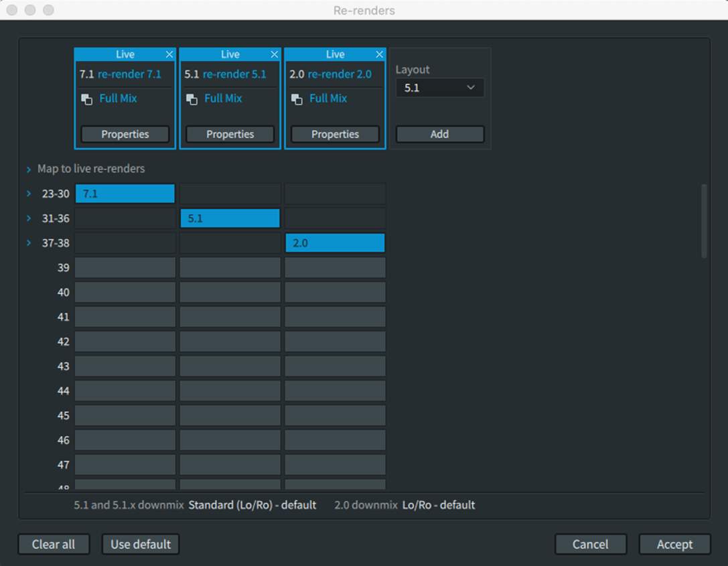Toggle the 5.1 assignment cell in row 31-36

230,218
